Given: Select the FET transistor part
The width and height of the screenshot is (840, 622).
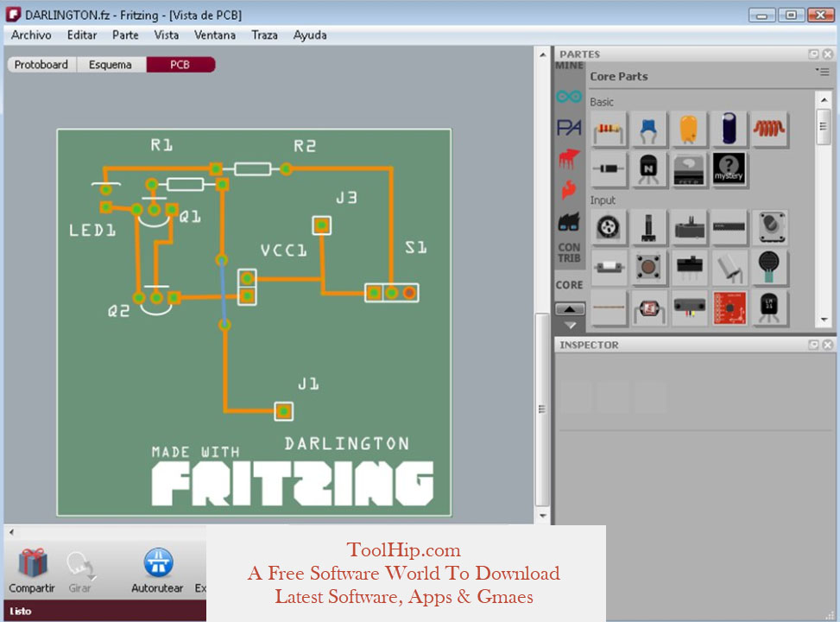Looking at the screenshot, I should pos(689,169).
